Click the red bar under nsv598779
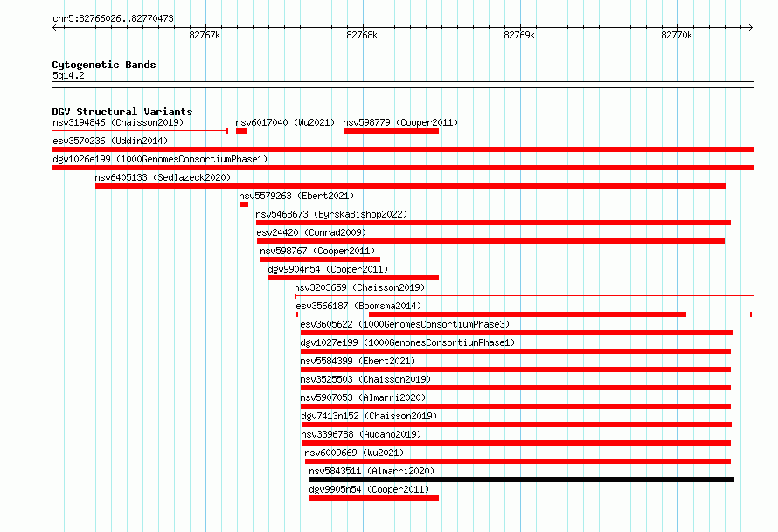This screenshot has height=532, width=778. coord(391,131)
